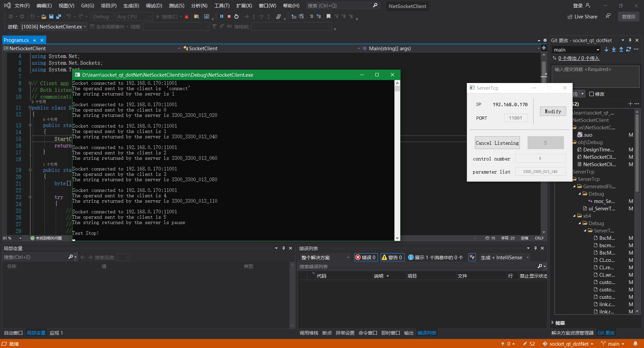
Task: Open the 文件(F) menu
Action: tap(22, 6)
